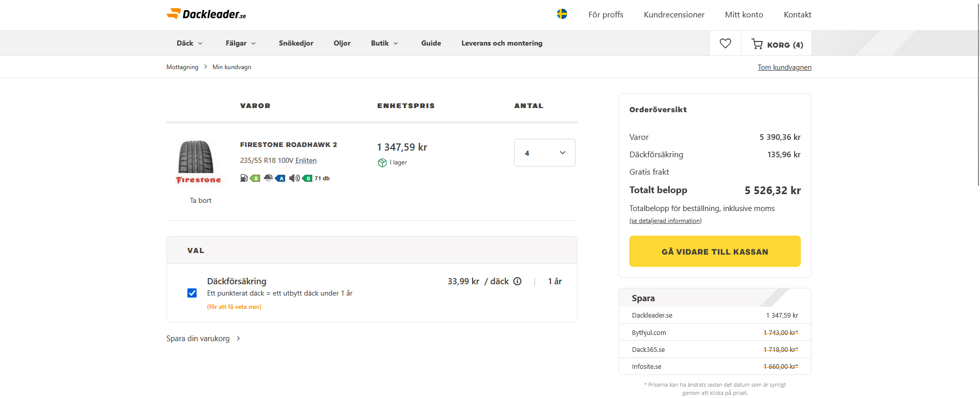Open Spara din varukorg chevron link

click(203, 339)
